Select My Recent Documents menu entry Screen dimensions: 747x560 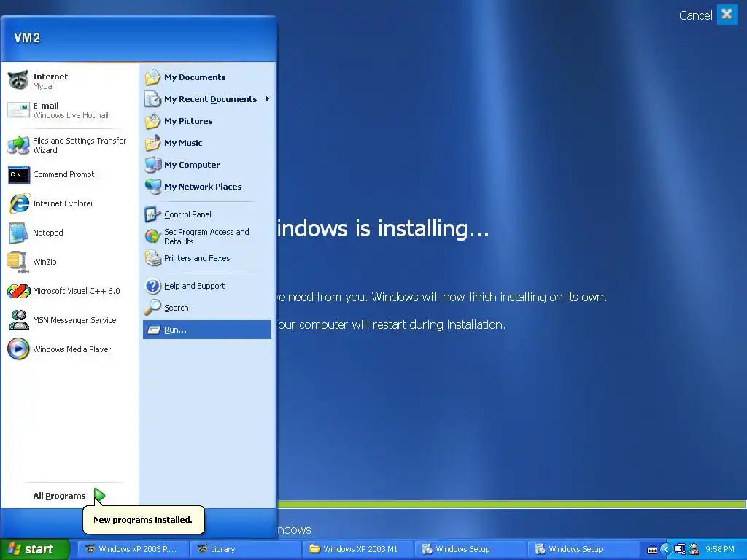tap(207, 99)
